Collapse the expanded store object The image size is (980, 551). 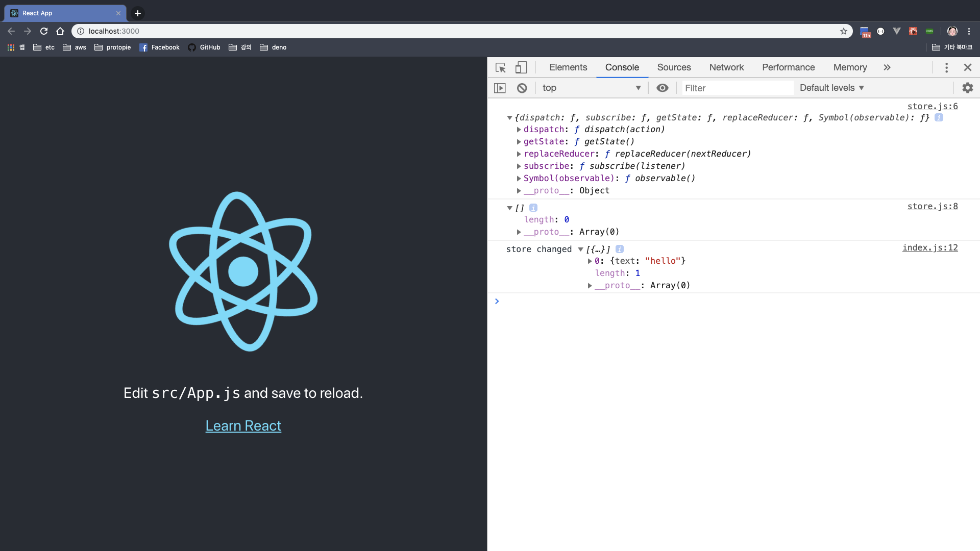point(509,117)
